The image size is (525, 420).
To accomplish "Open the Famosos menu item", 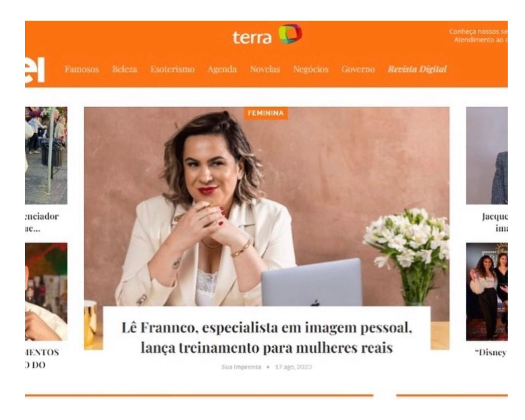I will click(82, 69).
